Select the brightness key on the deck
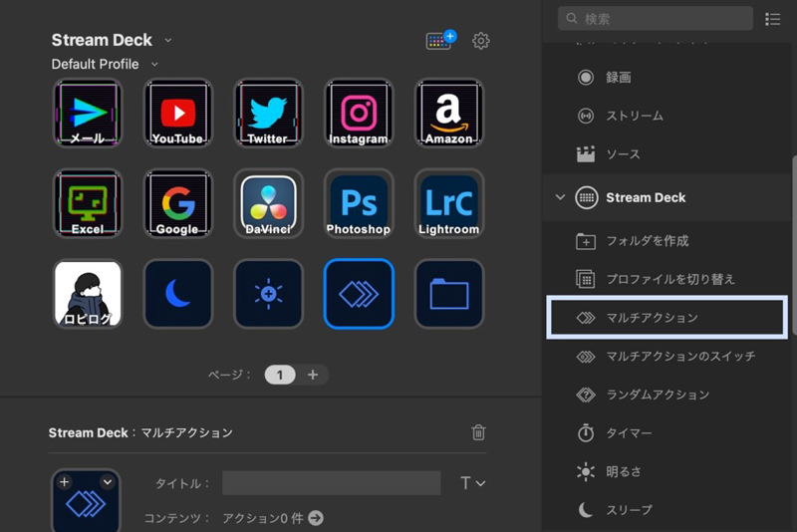The width and height of the screenshot is (797, 532). [267, 293]
